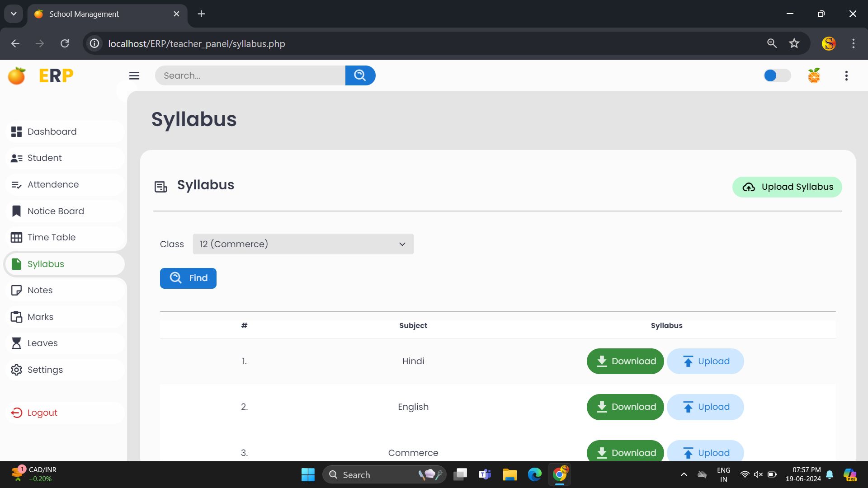Click Logout in the sidebar
The image size is (868, 488).
(x=42, y=413)
